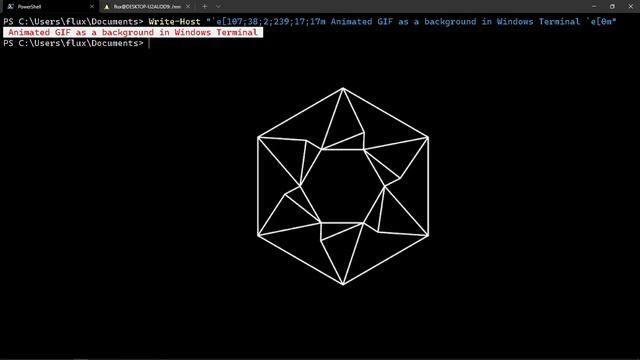640x360 pixels.
Task: Place cursor at the empty PS prompt line
Action: pyautogui.click(x=149, y=43)
